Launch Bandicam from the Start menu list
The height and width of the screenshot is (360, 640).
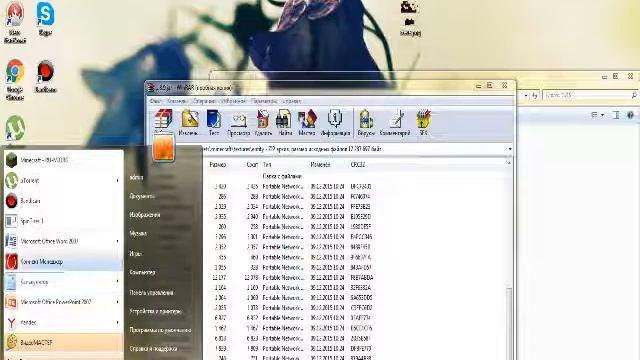tap(63, 200)
